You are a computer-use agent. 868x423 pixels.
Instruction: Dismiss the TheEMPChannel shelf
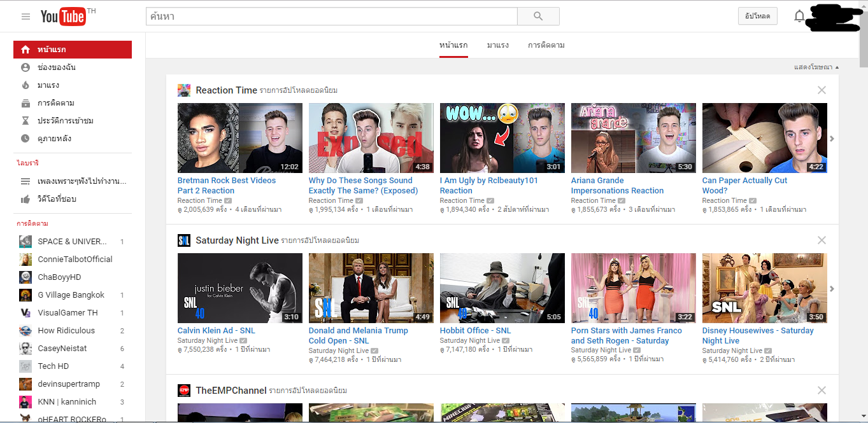822,391
